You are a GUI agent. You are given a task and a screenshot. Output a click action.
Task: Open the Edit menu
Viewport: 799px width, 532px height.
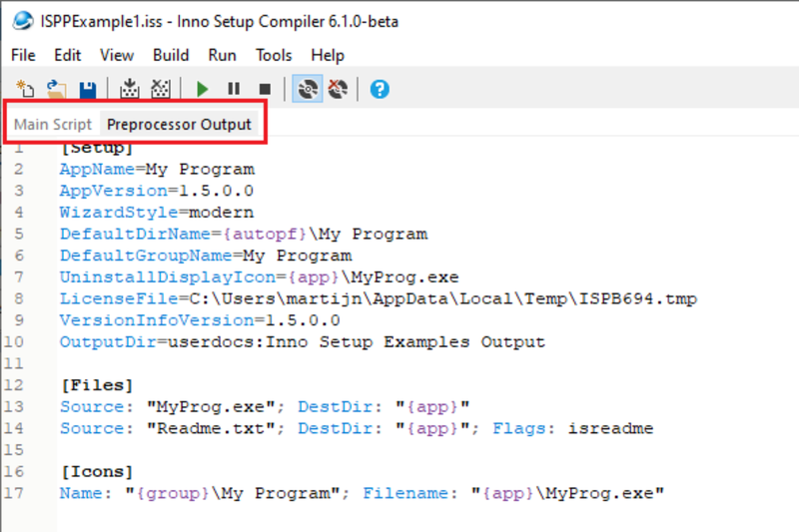tap(67, 55)
